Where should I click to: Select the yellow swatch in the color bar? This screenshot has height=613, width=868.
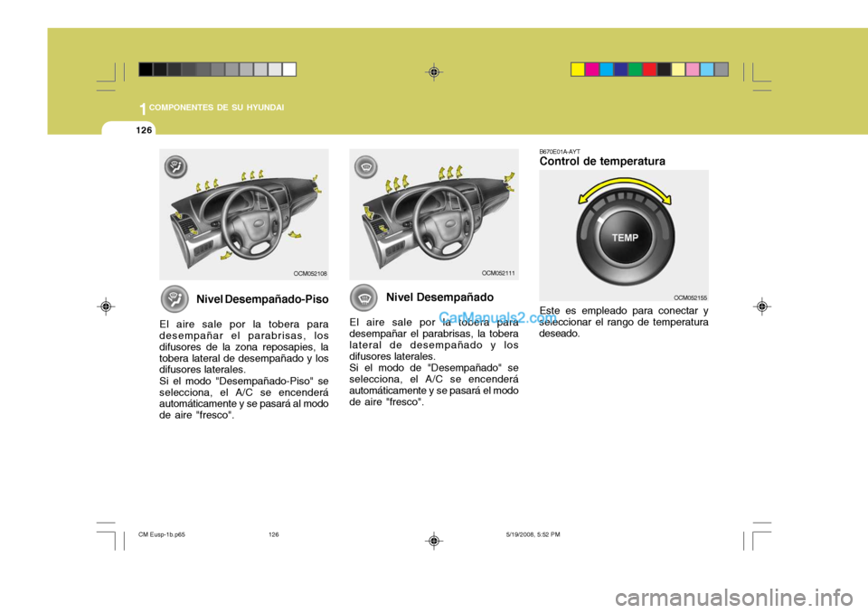pos(578,70)
